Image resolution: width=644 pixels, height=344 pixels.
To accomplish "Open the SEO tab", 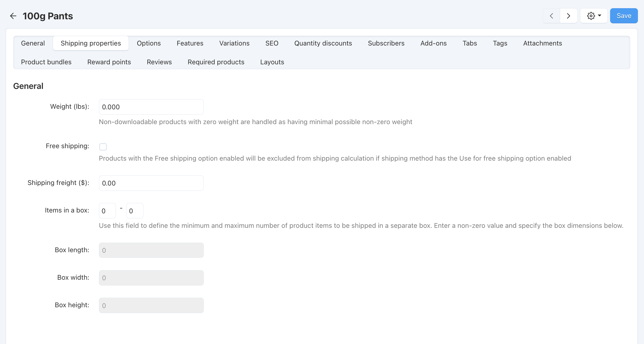I will pyautogui.click(x=272, y=43).
